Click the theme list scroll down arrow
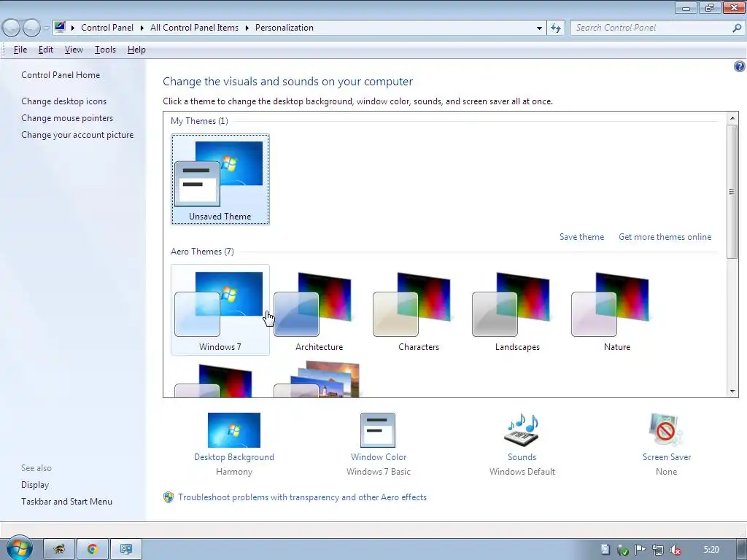The height and width of the screenshot is (560, 747). click(732, 392)
